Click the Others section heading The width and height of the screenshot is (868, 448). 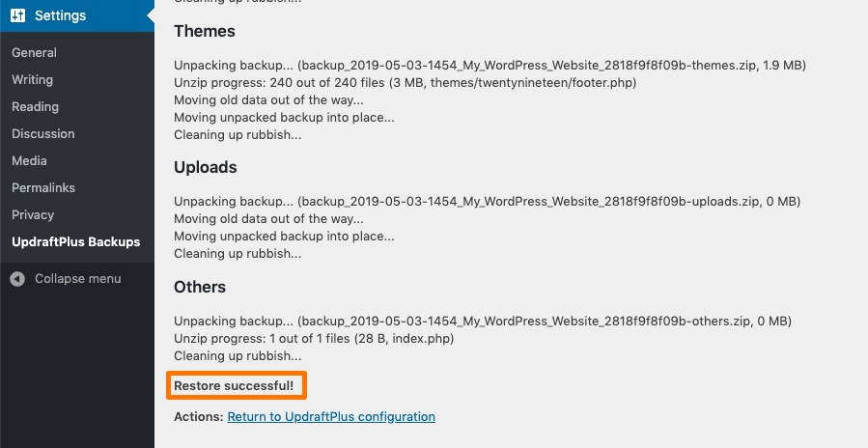200,287
